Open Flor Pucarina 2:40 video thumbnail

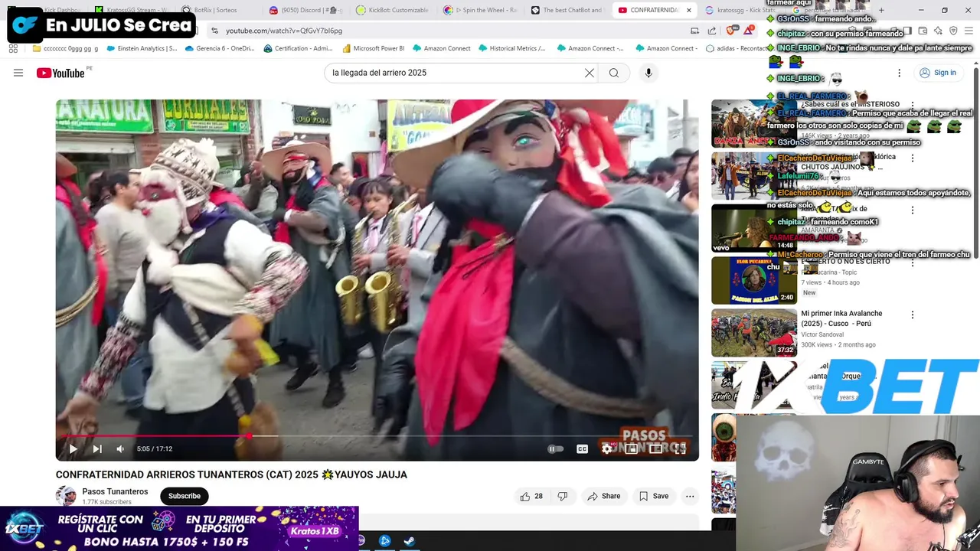pyautogui.click(x=753, y=280)
